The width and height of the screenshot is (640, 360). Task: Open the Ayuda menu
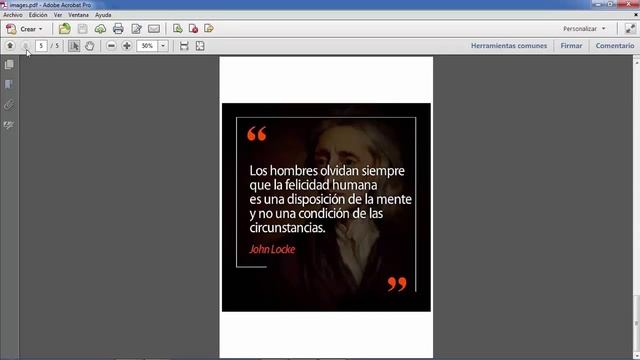[x=103, y=15]
